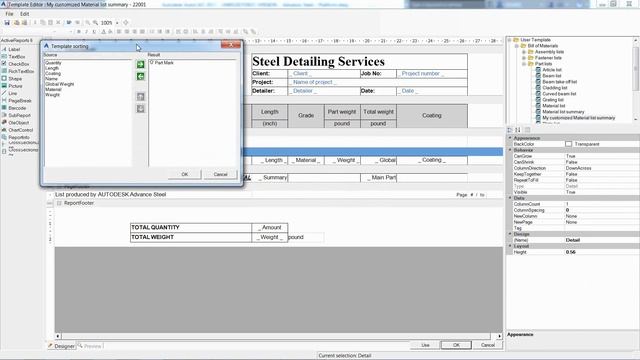Click the bottom Cancel button in Template Editor
The height and width of the screenshot is (360, 640).
click(x=488, y=345)
